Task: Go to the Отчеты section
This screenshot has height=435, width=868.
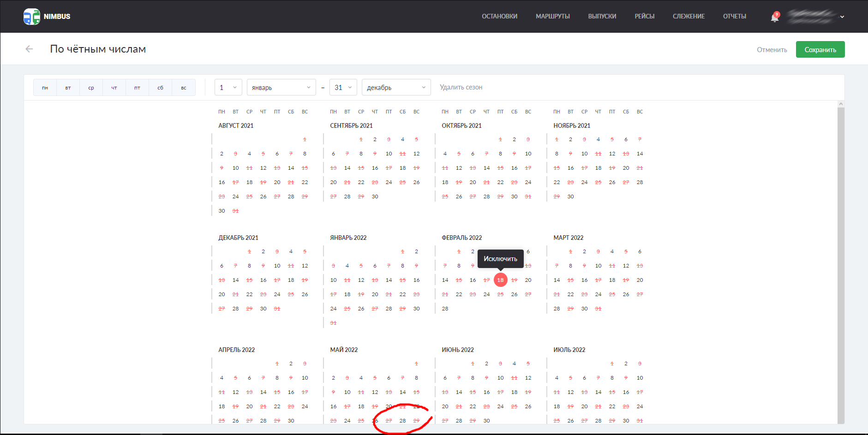Action: pos(734,17)
